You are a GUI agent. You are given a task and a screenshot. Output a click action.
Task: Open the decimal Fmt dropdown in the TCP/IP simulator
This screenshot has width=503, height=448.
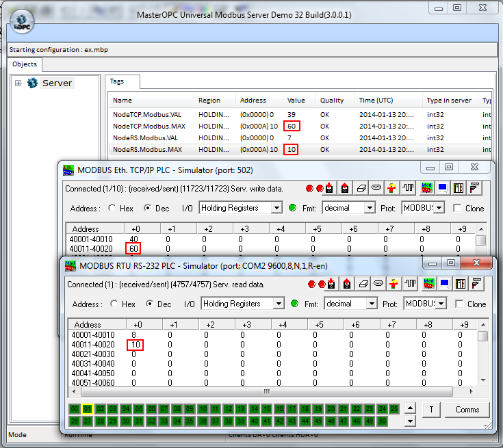pos(370,208)
